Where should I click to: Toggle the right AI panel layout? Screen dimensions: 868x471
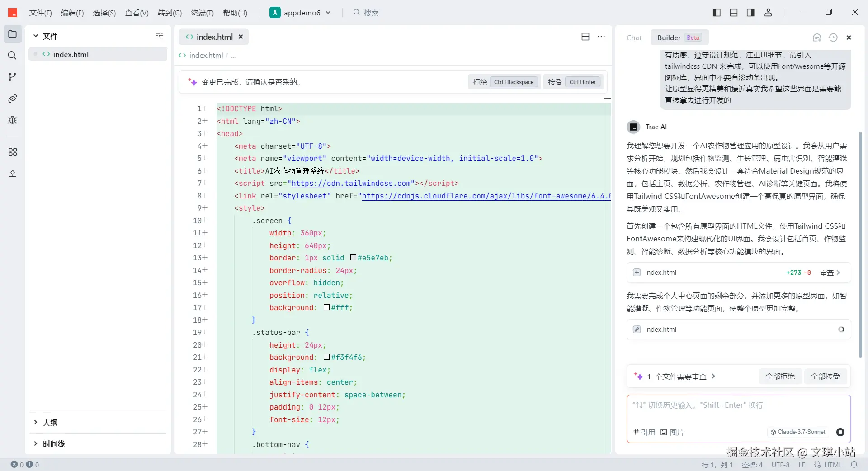[751, 13]
